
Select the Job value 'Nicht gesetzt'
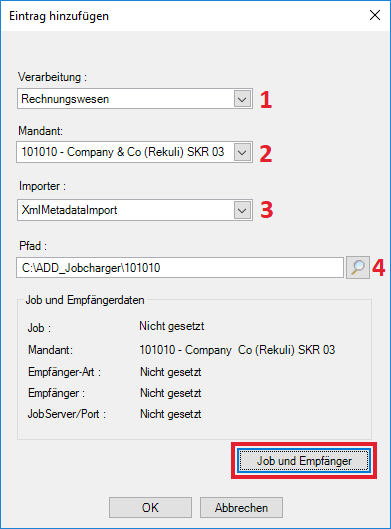[172, 327]
